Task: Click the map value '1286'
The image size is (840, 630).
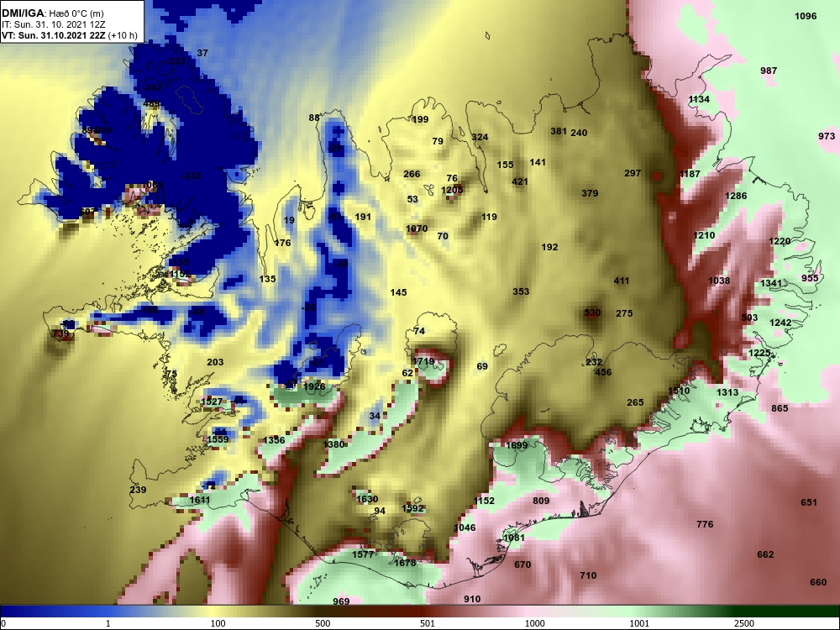Action: [736, 196]
